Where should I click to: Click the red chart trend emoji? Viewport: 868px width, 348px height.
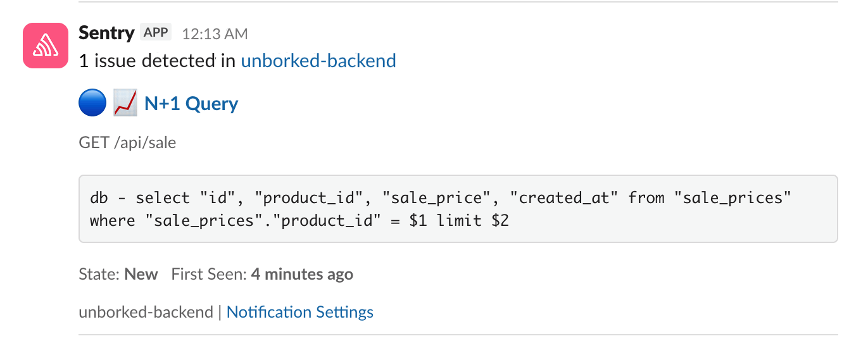125,103
